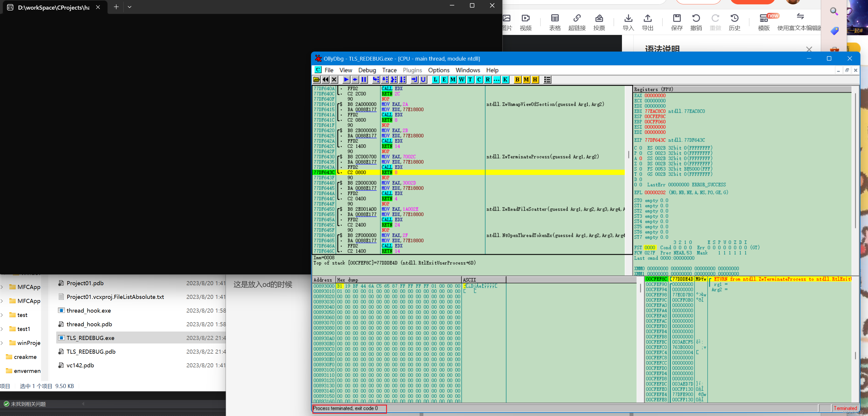Viewport: 868px width, 416px height.
Task: Click the Trace menu item
Action: tap(389, 70)
